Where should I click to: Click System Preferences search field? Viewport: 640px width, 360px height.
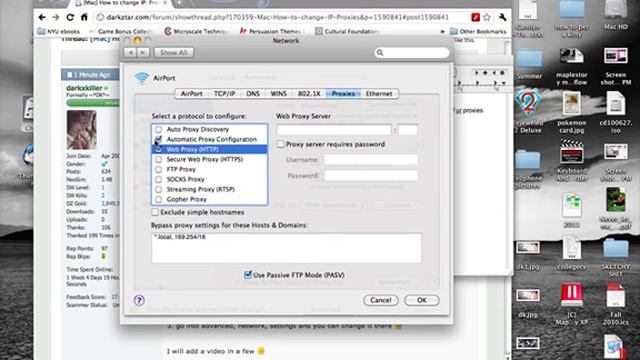(x=412, y=53)
